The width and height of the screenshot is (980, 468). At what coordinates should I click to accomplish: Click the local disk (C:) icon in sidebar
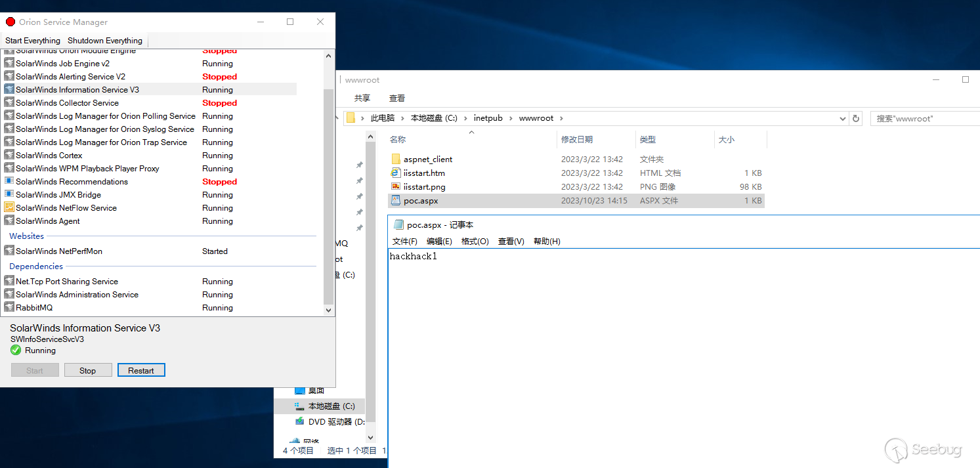pyautogui.click(x=300, y=406)
